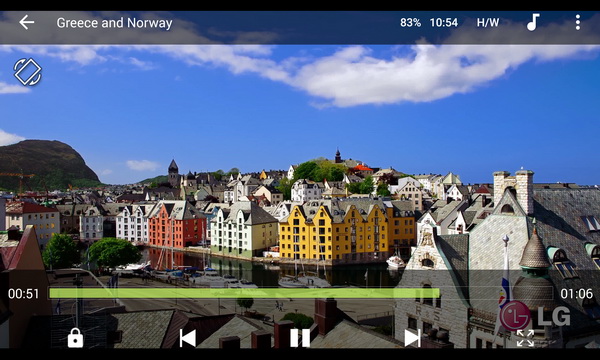
Task: Go to the previous video
Action: (188, 338)
